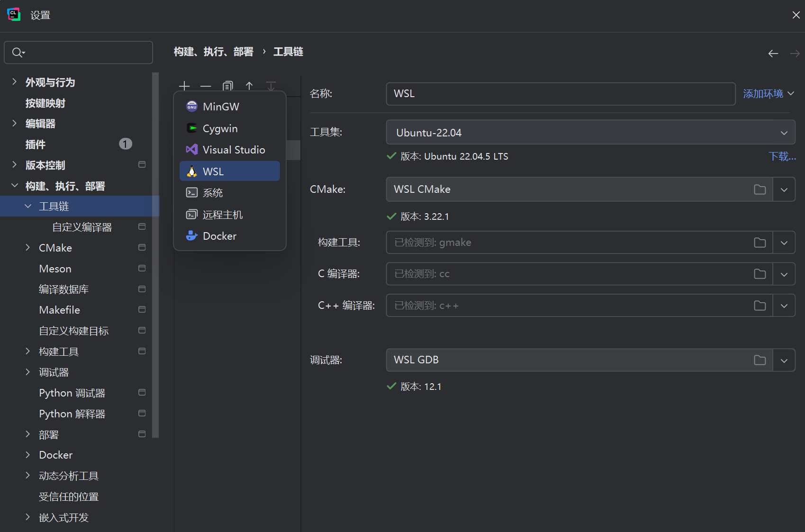Image resolution: width=805 pixels, height=532 pixels.
Task: Choose Cygwin toolchain type
Action: [230, 128]
